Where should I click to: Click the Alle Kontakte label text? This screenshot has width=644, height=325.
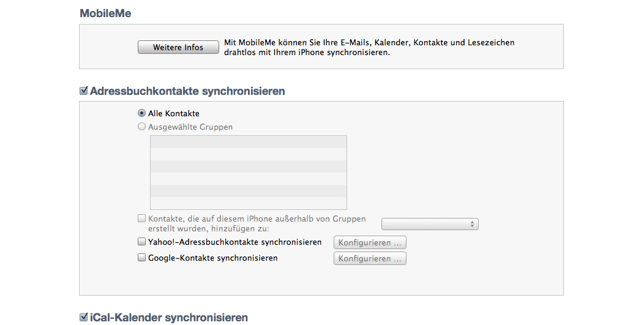point(174,113)
